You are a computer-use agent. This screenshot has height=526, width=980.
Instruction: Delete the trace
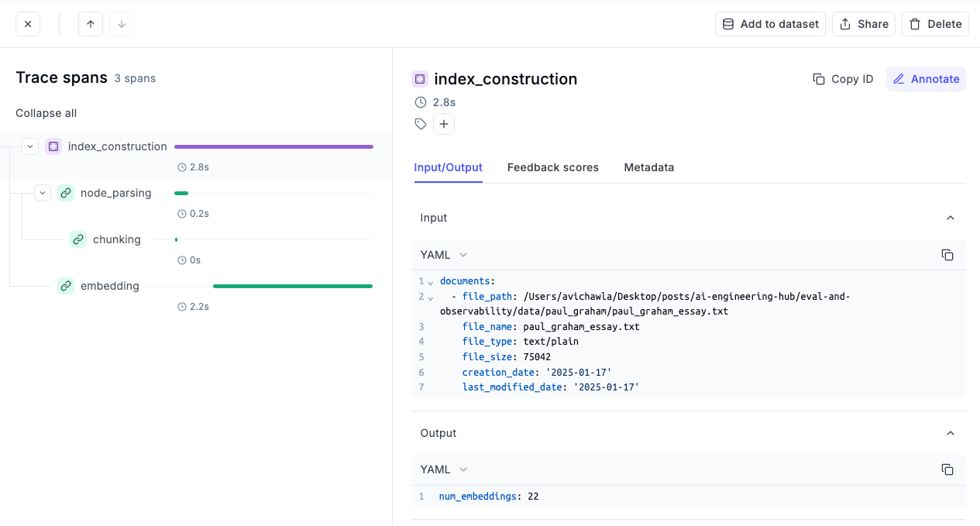click(x=935, y=24)
